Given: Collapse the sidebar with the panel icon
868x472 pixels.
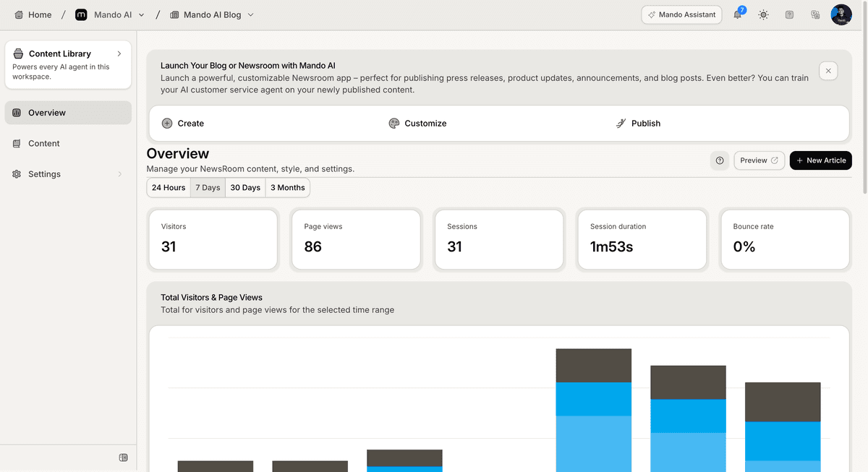Looking at the screenshot, I should (x=123, y=458).
